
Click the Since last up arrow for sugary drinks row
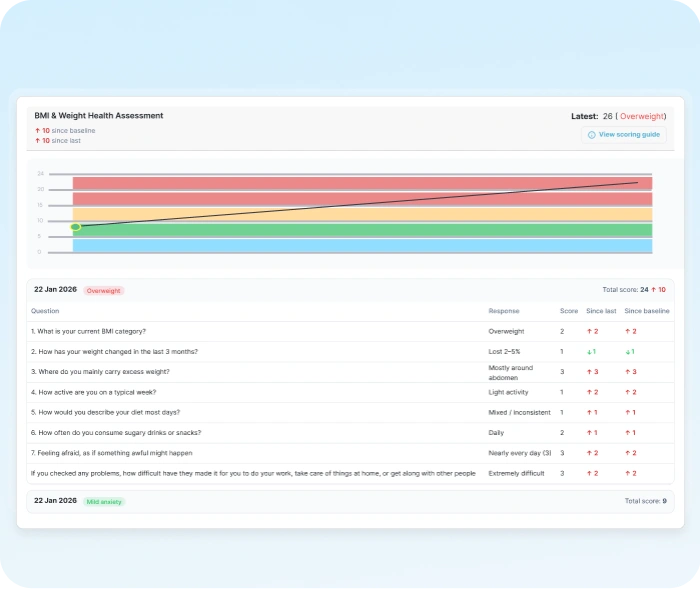[x=589, y=433]
